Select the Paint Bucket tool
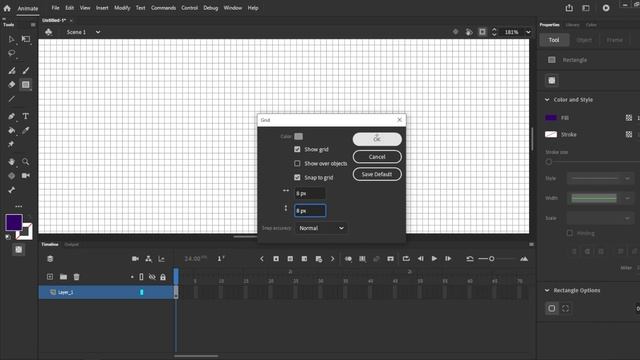 11,131
